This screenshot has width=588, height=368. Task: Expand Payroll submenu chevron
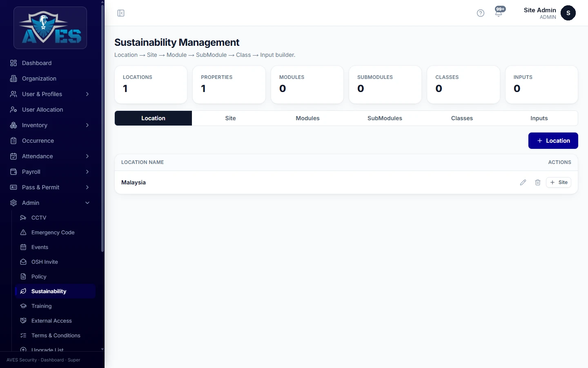click(87, 172)
